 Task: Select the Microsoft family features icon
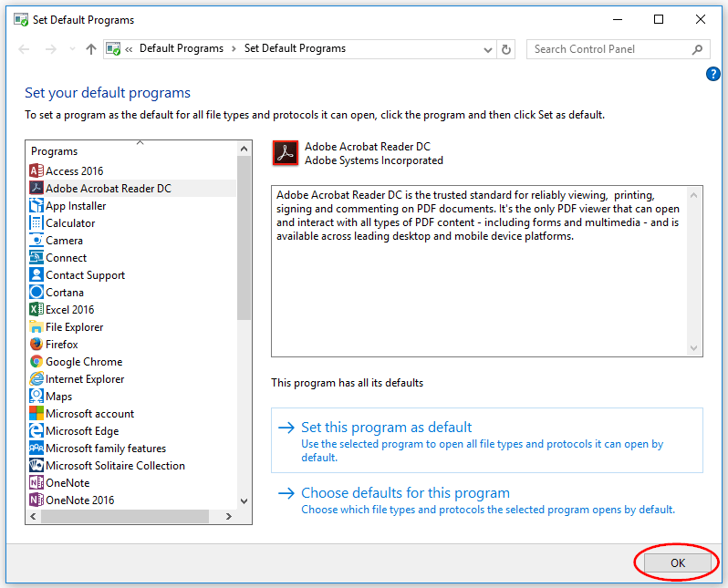pyautogui.click(x=36, y=448)
